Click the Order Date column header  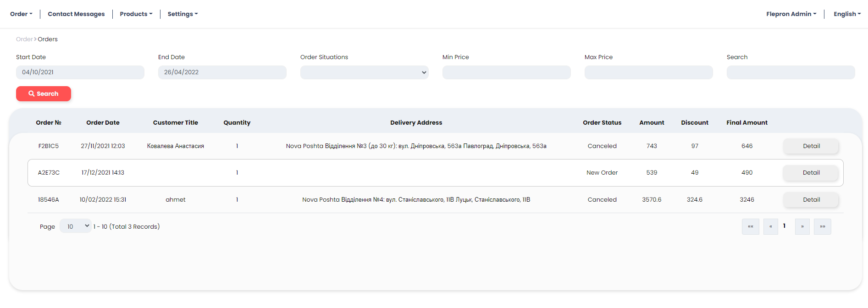tap(103, 122)
